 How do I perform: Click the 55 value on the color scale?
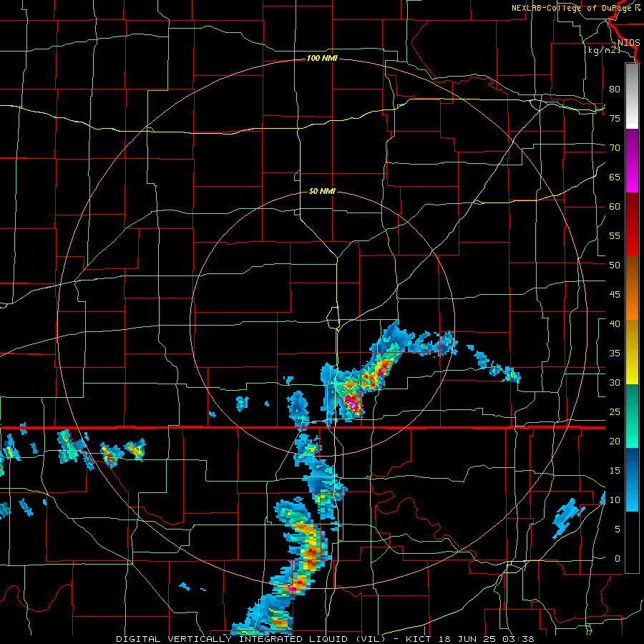(x=615, y=236)
